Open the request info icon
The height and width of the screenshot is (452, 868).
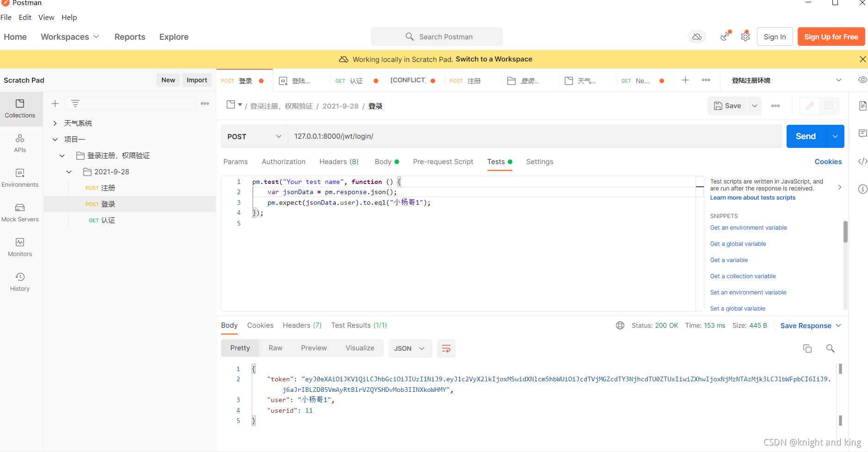coord(863,189)
